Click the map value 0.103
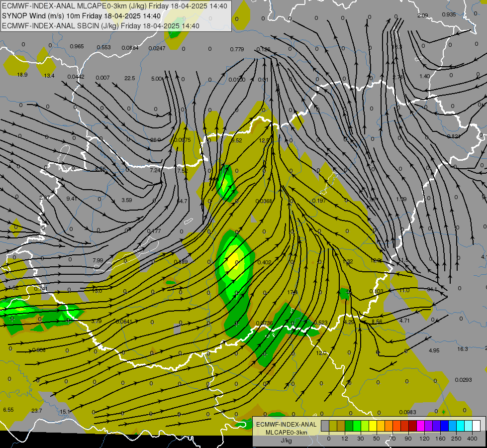 pyautogui.click(x=376, y=291)
